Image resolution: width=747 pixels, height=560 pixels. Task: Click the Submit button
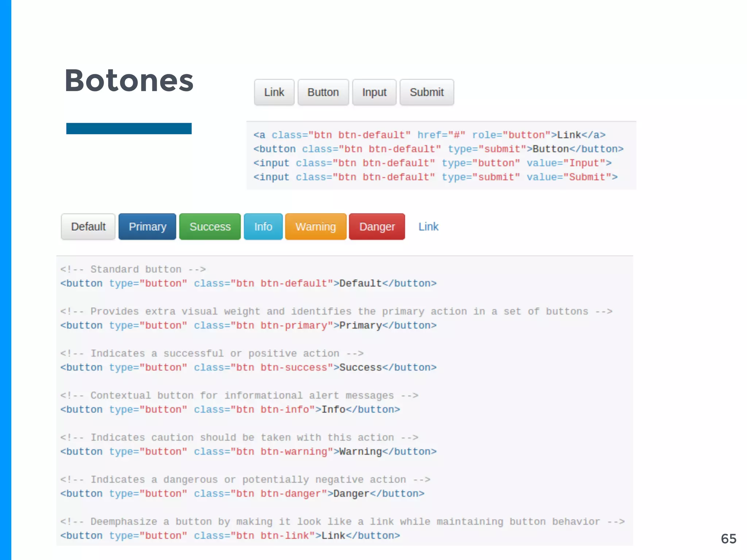point(427,92)
